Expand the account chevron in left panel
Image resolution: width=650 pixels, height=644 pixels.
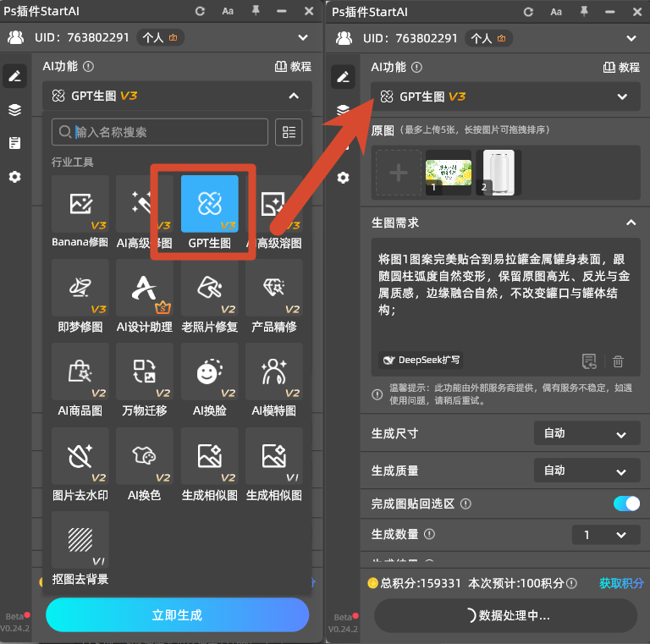click(303, 38)
